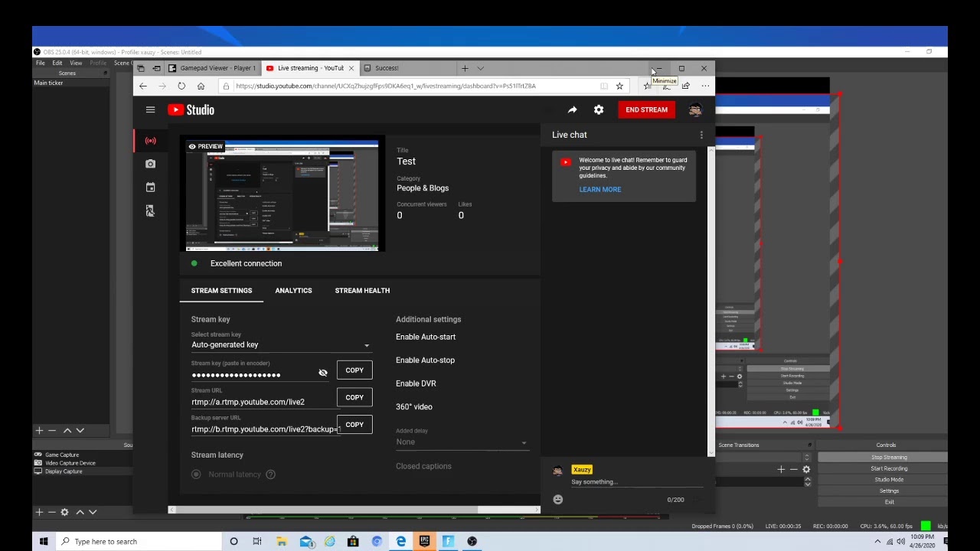980x551 pixels.
Task: Add page to favorites star
Action: coord(619,86)
